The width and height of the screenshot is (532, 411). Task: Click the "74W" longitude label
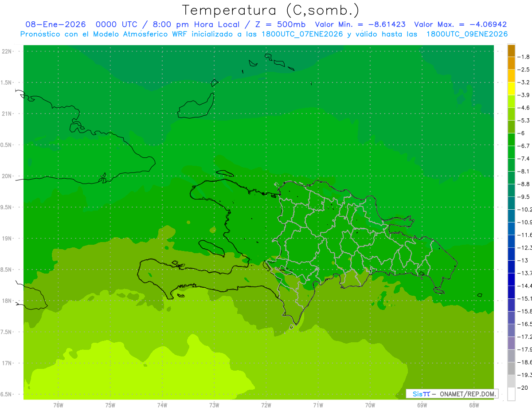(x=162, y=405)
